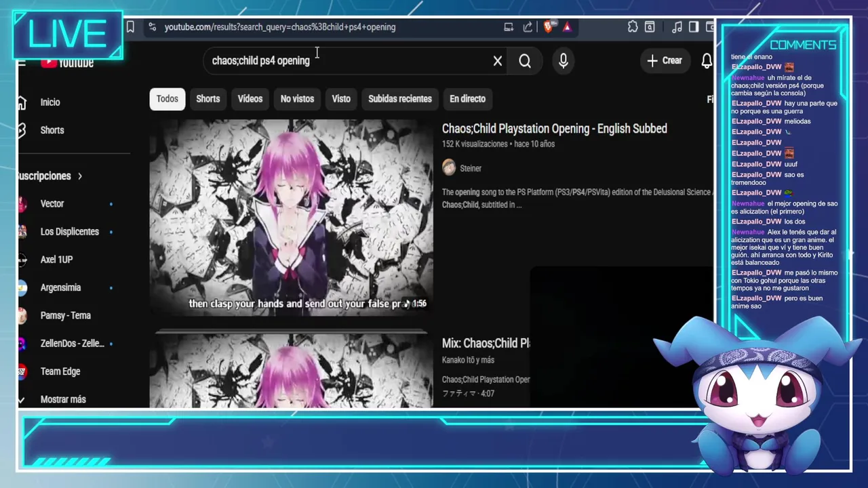868x488 pixels.
Task: Clear the YouTube search box with X
Action: [x=498, y=61]
